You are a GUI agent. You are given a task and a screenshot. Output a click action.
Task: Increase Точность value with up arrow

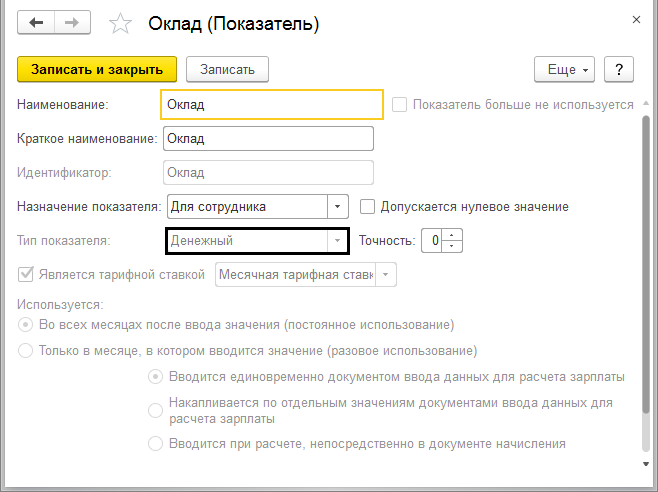point(452,235)
